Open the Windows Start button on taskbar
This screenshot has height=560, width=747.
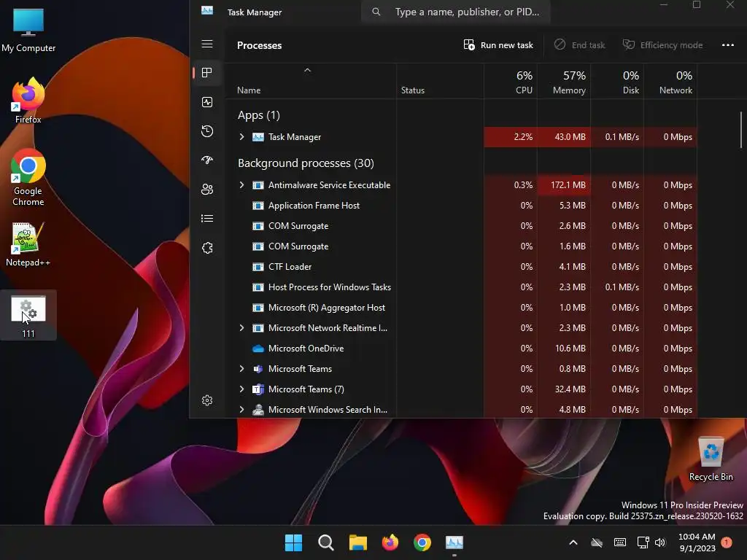tap(293, 542)
